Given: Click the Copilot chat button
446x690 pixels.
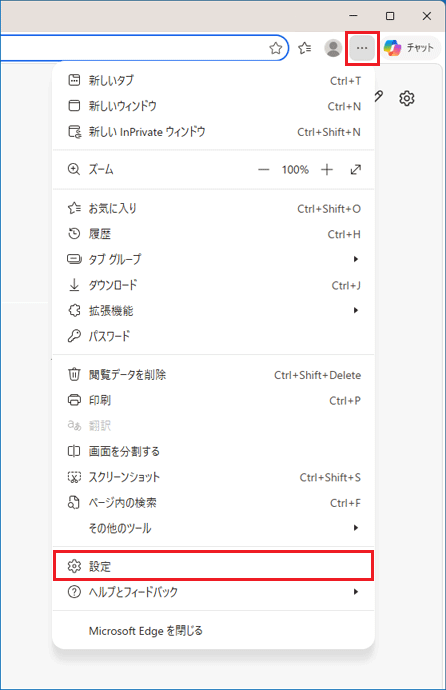Looking at the screenshot, I should tap(409, 48).
